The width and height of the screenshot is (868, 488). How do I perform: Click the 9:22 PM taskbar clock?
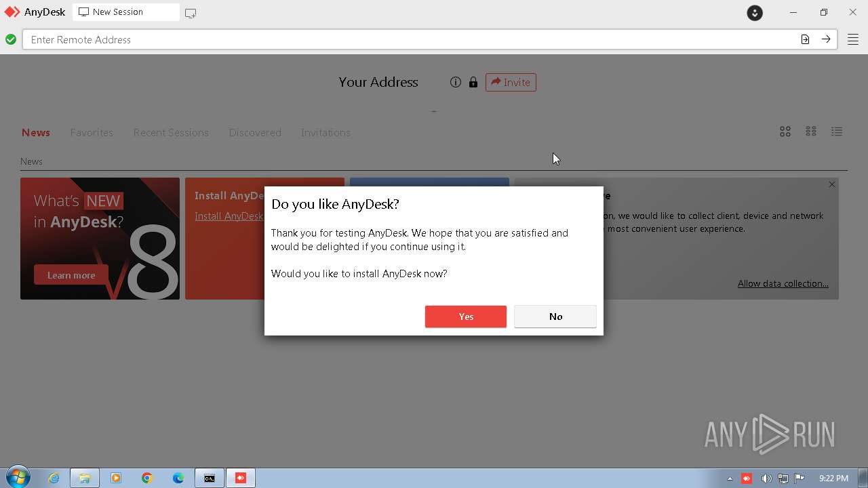[833, 479]
